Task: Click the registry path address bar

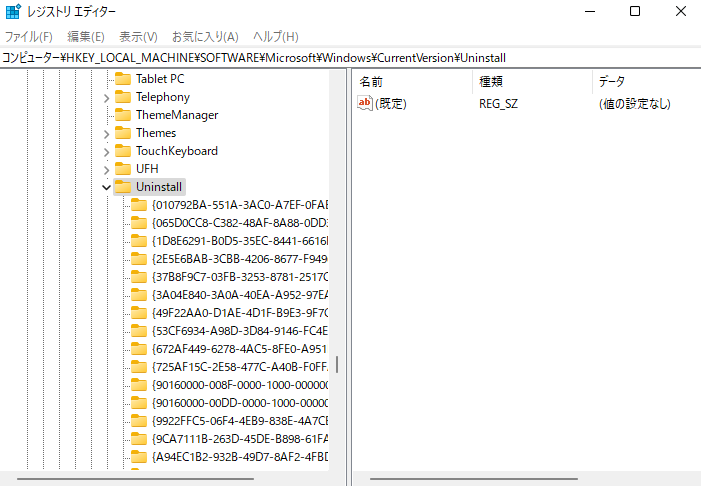Action: [x=350, y=58]
